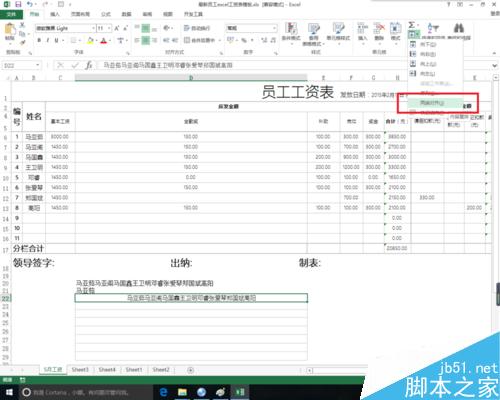
Task: Toggle underline formatting
Action: (x=56, y=40)
